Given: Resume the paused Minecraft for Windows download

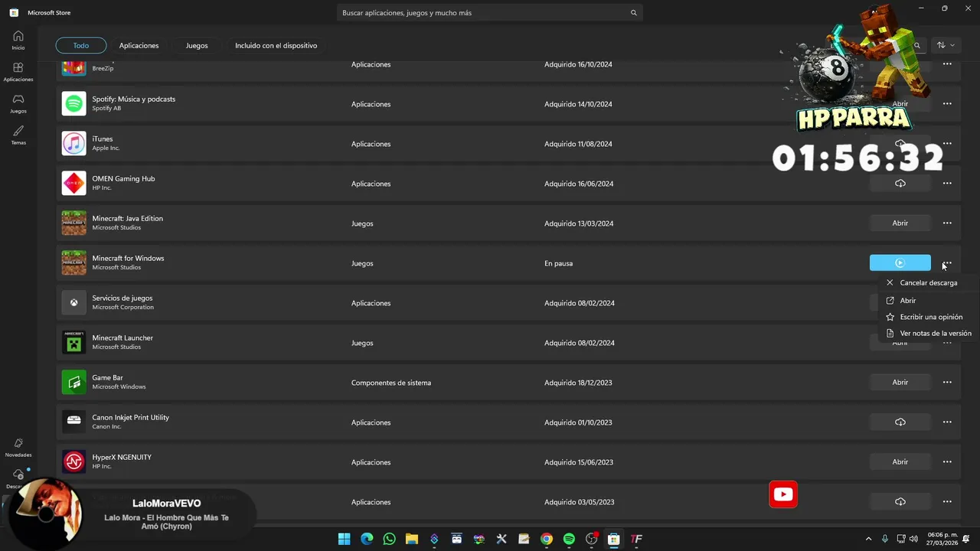Looking at the screenshot, I should 900,263.
